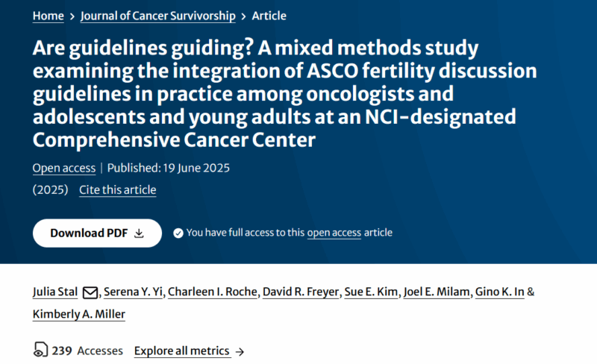Image resolution: width=597 pixels, height=364 pixels.
Task: Click the arrow next to Explore all metrics
Action: coord(240,351)
